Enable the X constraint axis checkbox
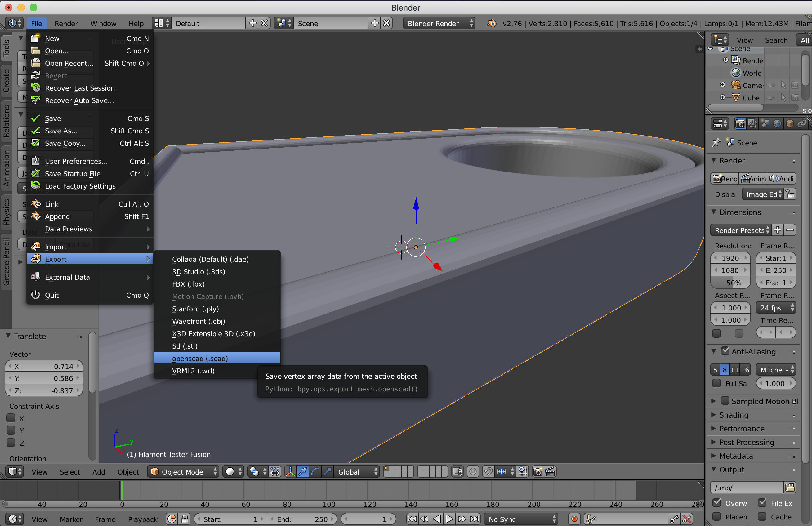Viewport: 812px width, 526px height. [11, 418]
